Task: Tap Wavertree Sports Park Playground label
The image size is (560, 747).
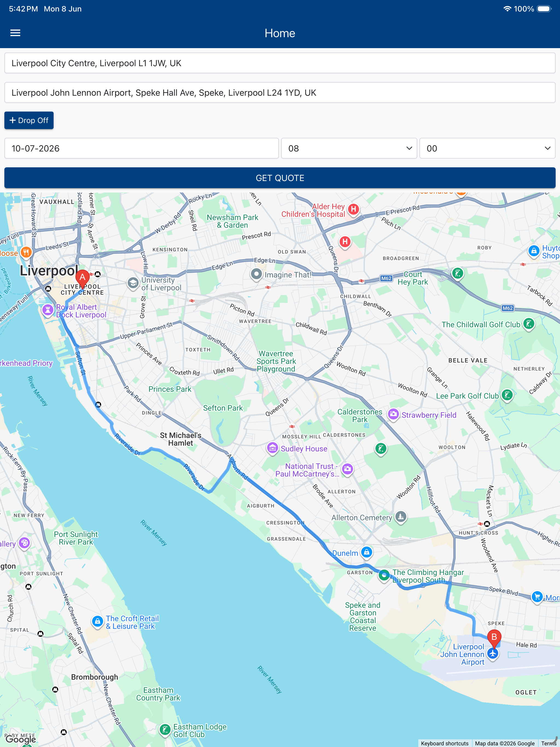Action: (276, 361)
